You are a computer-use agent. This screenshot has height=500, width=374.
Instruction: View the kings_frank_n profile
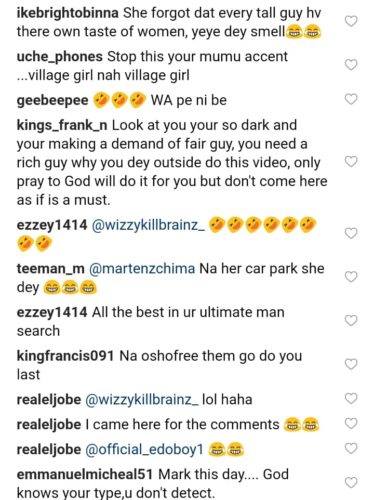(62, 125)
